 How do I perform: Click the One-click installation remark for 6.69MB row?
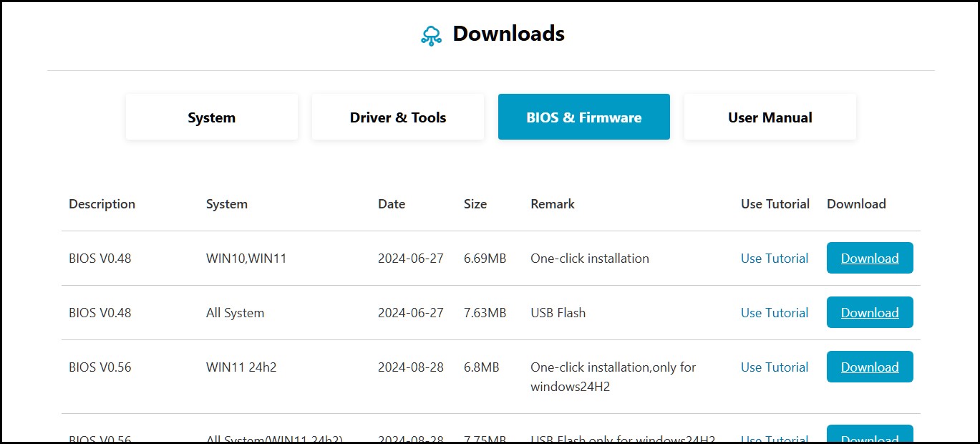coord(590,259)
